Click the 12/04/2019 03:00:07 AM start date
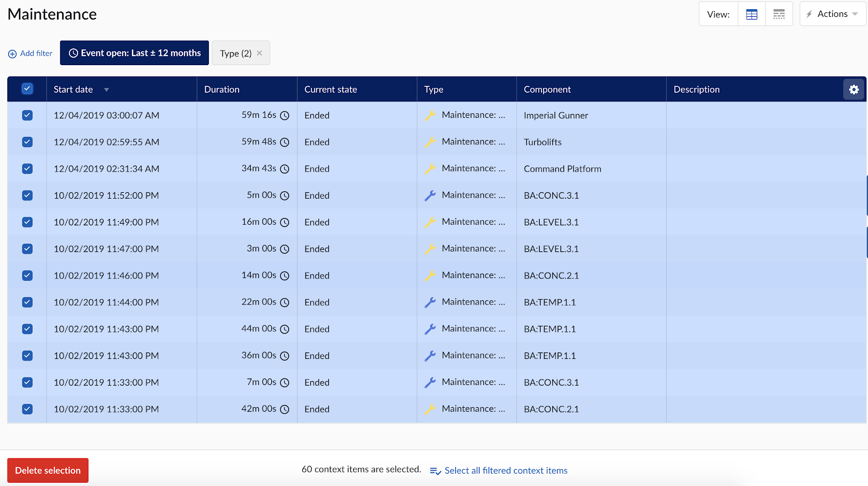Screen dimensions: 868x486 click(106, 115)
